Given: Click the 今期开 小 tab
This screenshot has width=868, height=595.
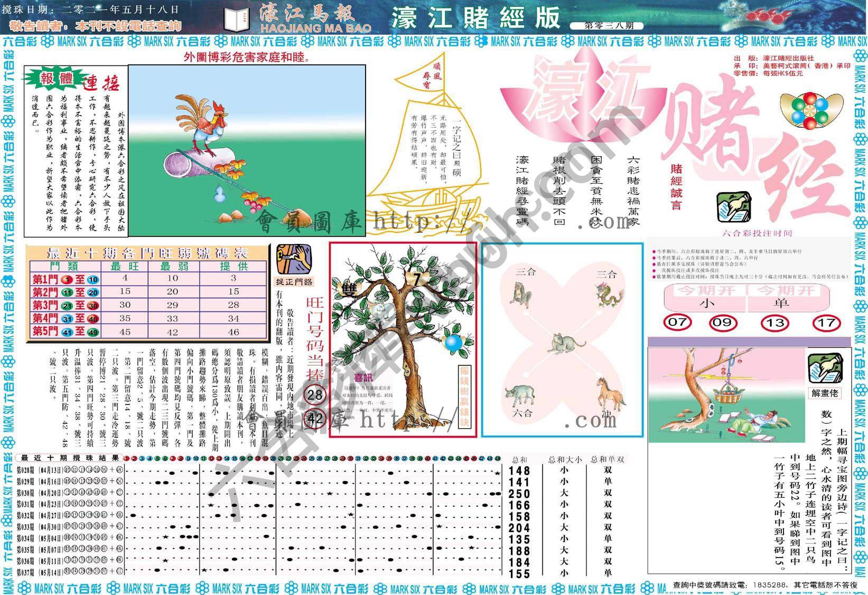Looking at the screenshot, I should [x=705, y=298].
